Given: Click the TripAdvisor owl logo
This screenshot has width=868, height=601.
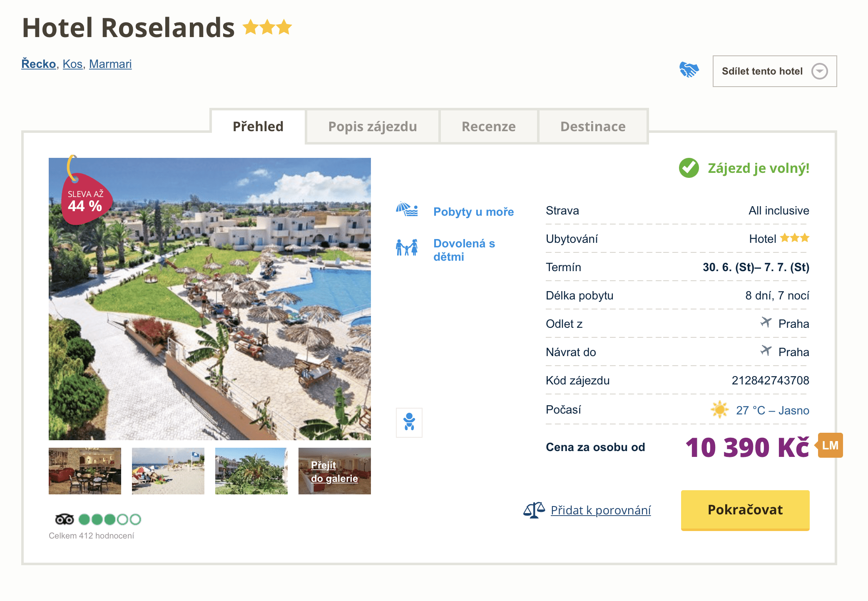Looking at the screenshot, I should [x=65, y=519].
